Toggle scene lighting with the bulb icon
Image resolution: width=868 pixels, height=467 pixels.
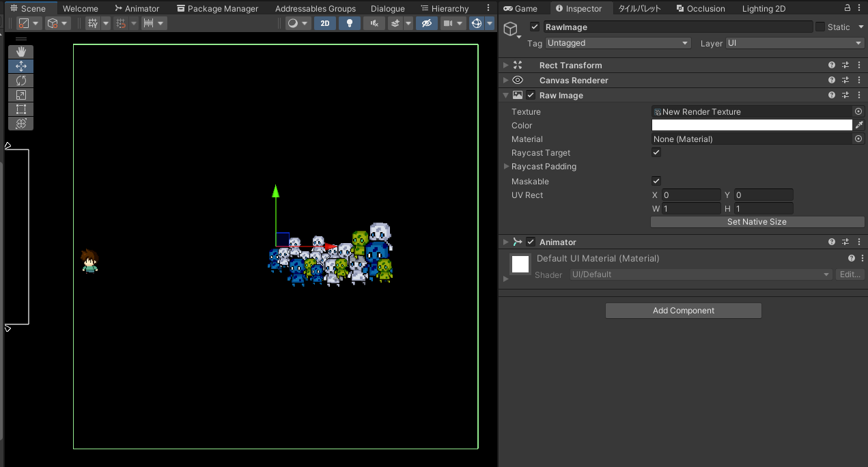349,23
